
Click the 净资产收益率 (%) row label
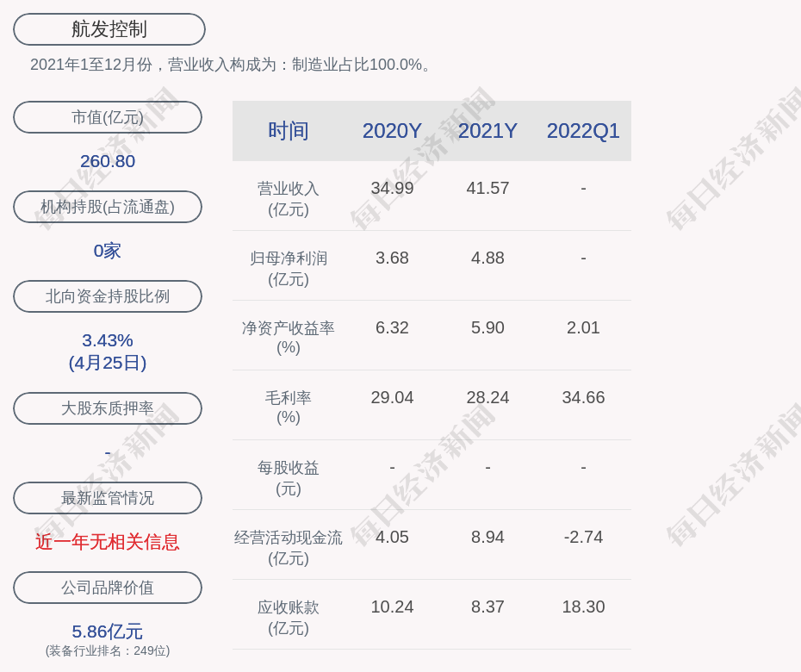pos(289,338)
